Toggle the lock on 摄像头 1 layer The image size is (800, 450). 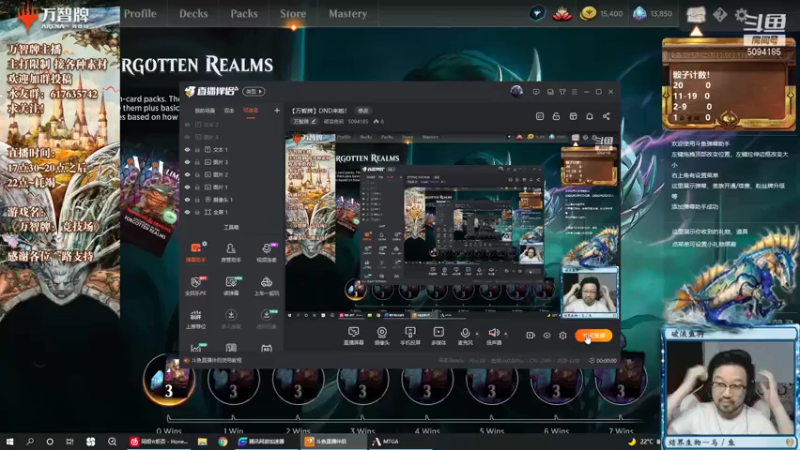[x=197, y=199]
